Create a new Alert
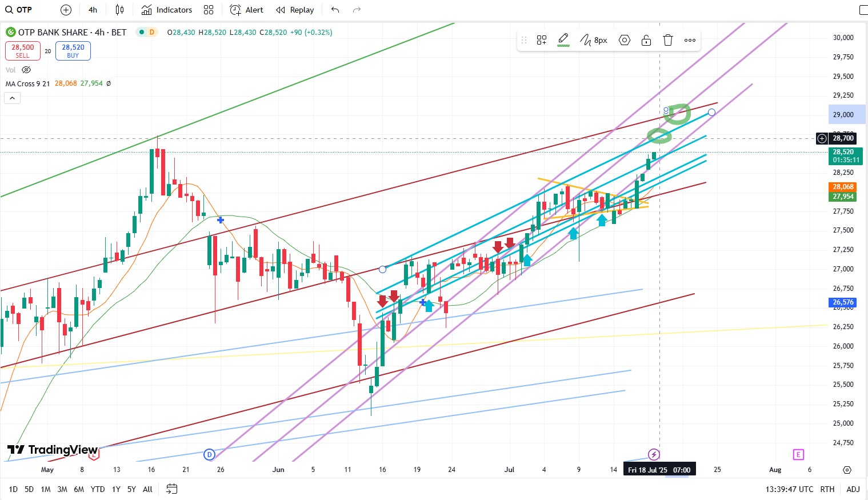 pyautogui.click(x=247, y=10)
